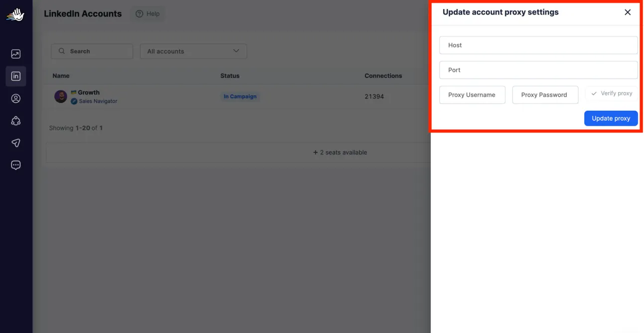Click the Name column header
This screenshot has width=644, height=333.
61,76
